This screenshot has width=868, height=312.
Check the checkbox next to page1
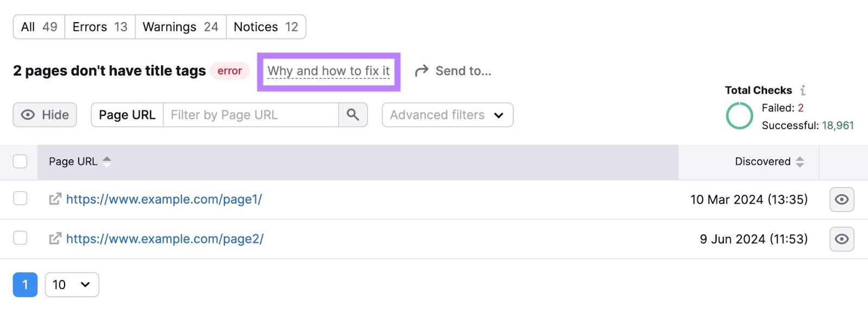tap(20, 199)
